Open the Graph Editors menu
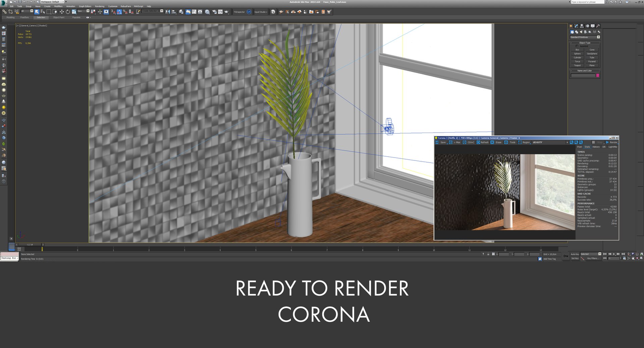 [x=85, y=6]
